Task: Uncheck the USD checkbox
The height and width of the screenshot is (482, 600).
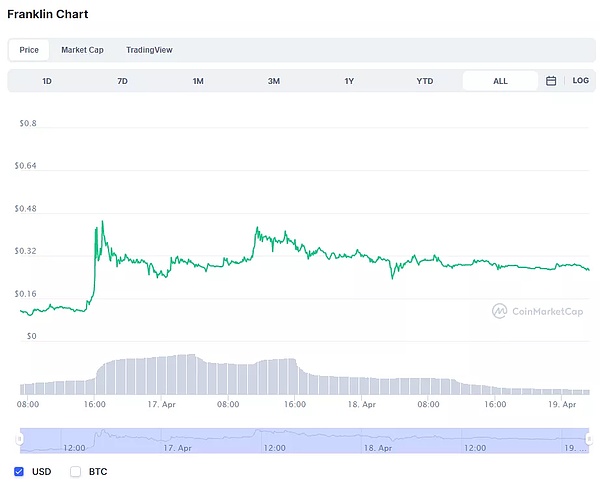Action: (19, 471)
